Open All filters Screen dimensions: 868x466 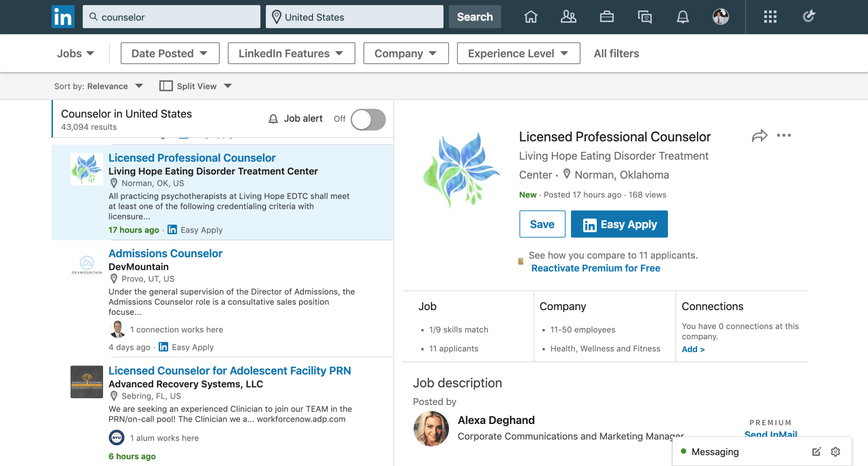[617, 53]
